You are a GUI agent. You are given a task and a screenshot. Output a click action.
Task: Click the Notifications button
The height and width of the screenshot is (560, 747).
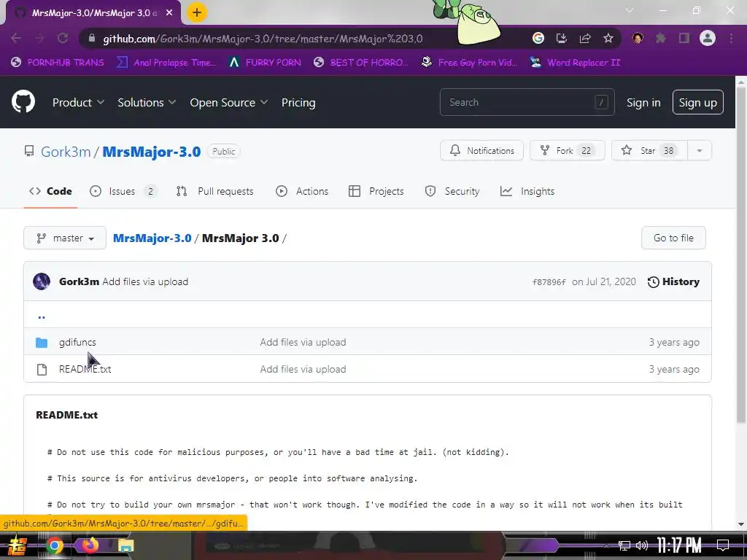point(481,150)
